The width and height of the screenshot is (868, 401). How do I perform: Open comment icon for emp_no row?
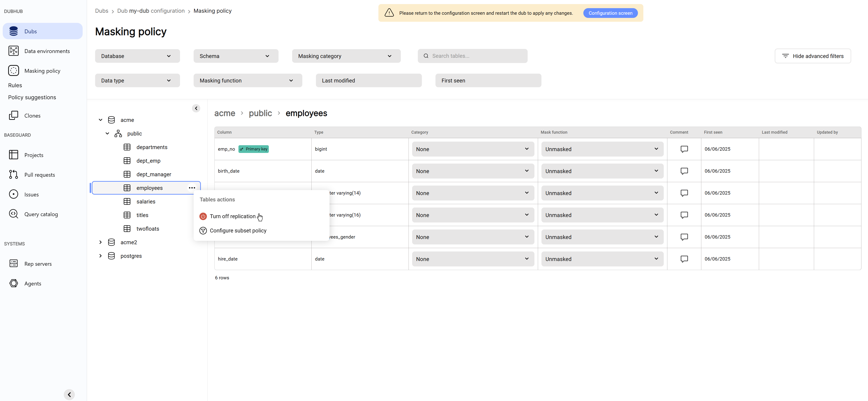[684, 149]
